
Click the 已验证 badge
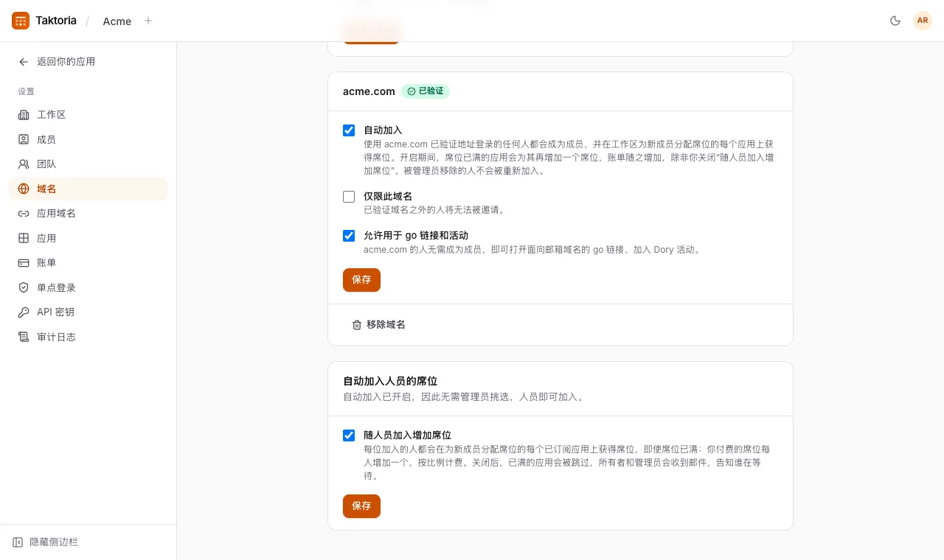tap(426, 91)
